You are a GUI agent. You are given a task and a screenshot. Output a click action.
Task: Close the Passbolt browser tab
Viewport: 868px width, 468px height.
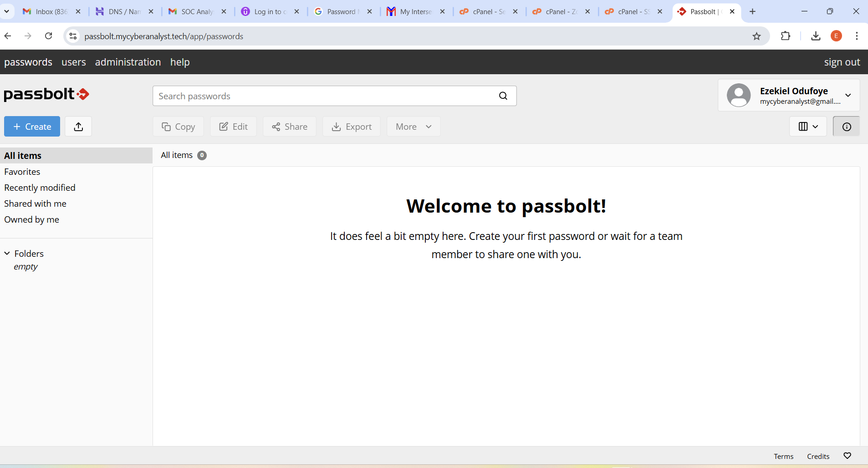[x=732, y=11]
